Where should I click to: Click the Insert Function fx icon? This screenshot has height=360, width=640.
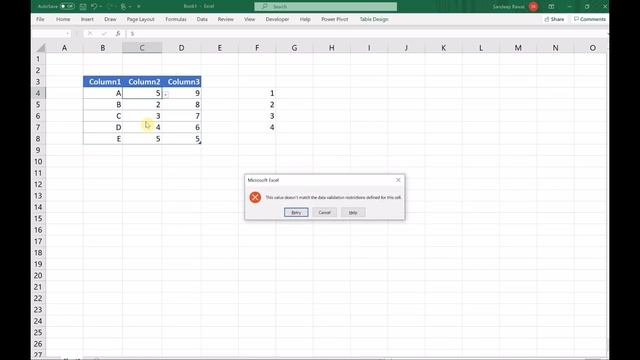tap(118, 33)
